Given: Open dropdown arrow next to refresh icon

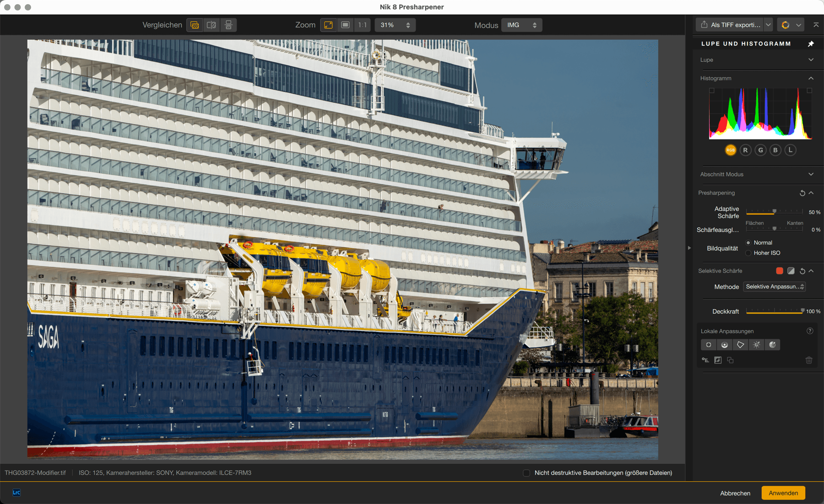Looking at the screenshot, I should coord(798,25).
